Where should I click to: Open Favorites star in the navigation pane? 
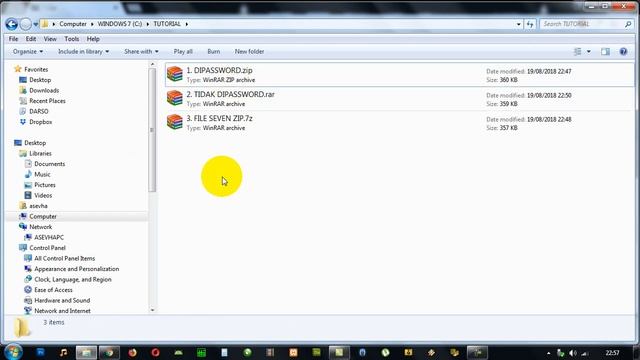pos(18,69)
